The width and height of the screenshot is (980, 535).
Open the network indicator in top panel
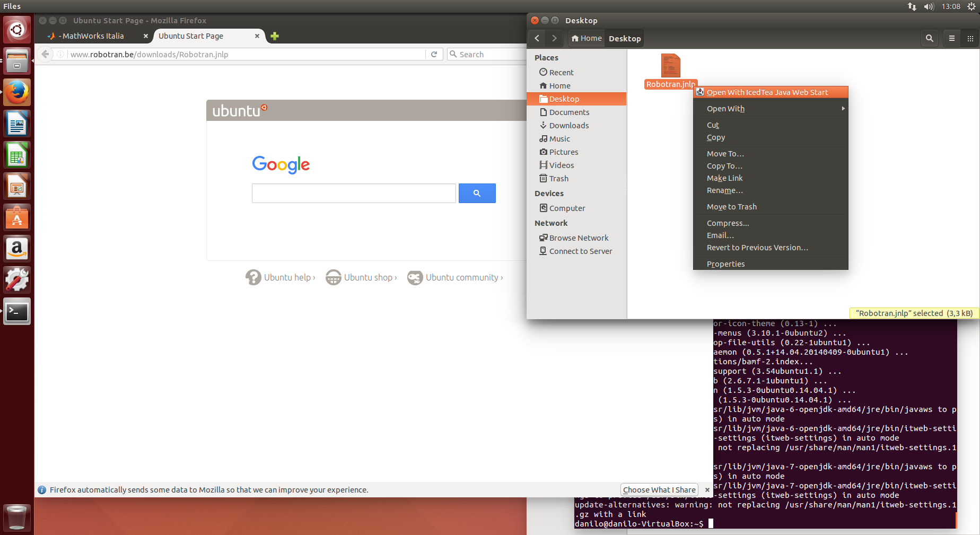click(912, 6)
